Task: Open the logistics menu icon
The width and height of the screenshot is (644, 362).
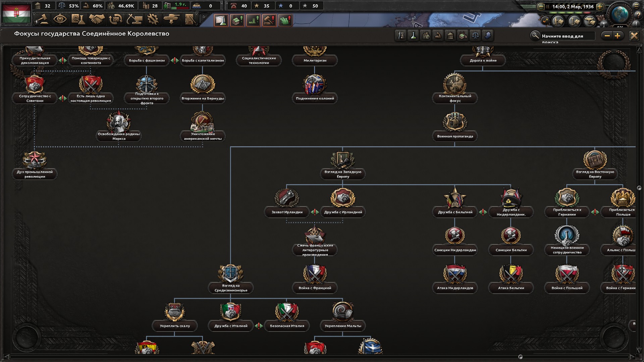Action: point(190,19)
